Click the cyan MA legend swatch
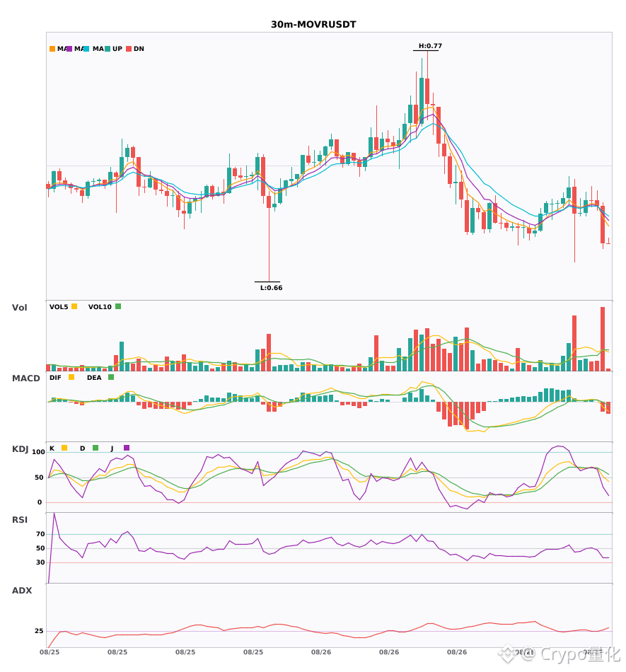 pos(86,49)
